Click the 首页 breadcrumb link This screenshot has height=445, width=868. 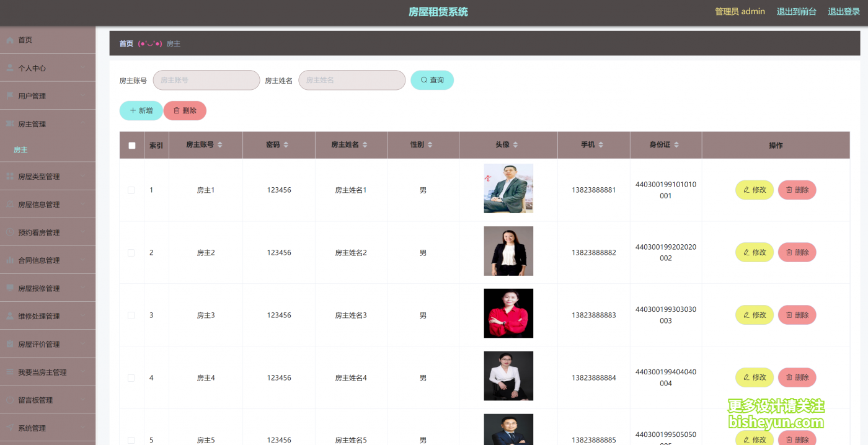(126, 43)
